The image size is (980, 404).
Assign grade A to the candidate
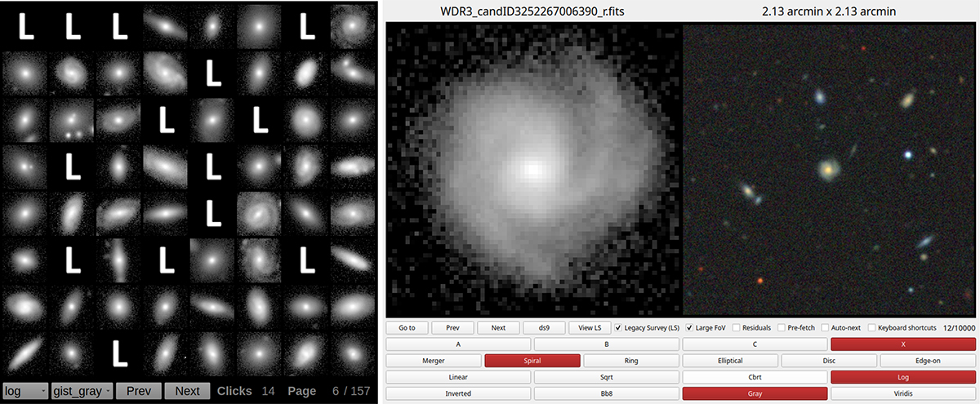(458, 344)
